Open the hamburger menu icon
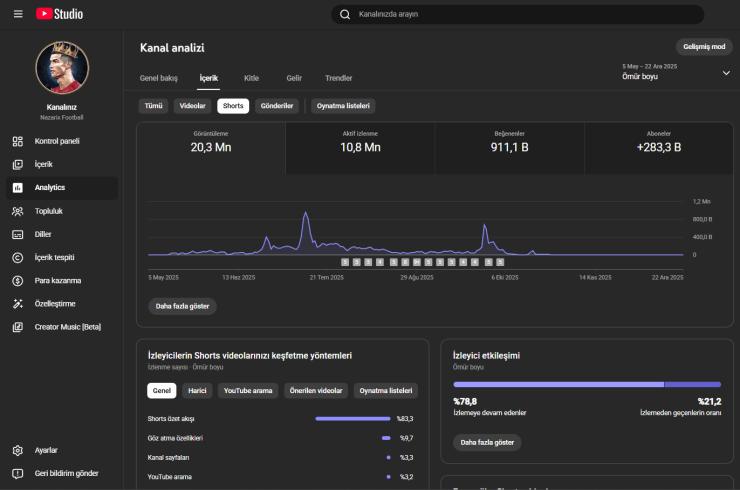 pyautogui.click(x=17, y=14)
